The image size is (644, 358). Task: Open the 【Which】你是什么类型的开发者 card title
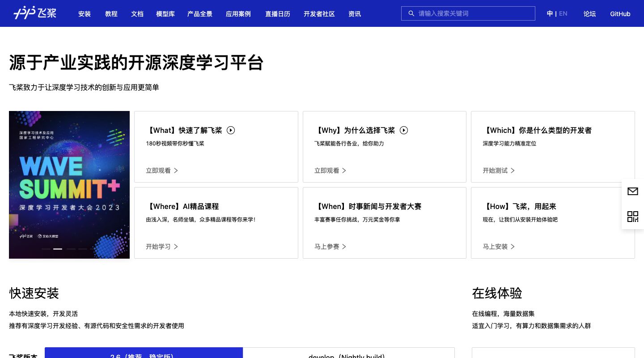537,130
